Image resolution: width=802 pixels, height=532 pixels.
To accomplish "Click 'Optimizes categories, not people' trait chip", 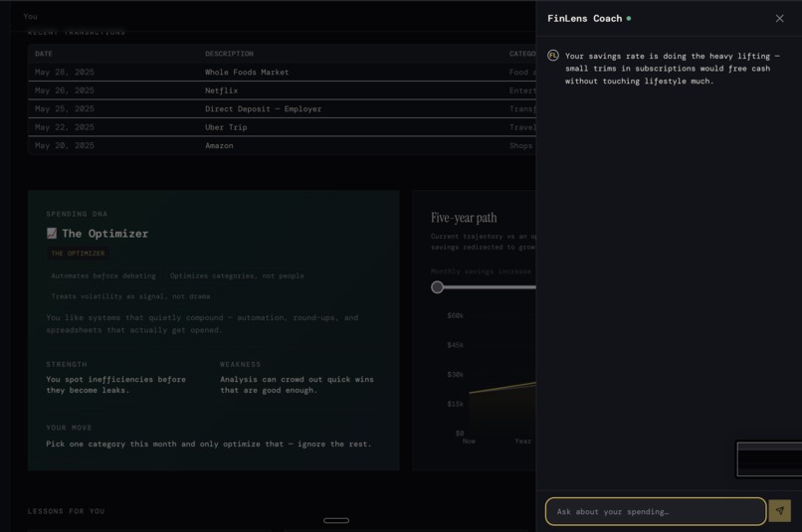I will pyautogui.click(x=237, y=276).
